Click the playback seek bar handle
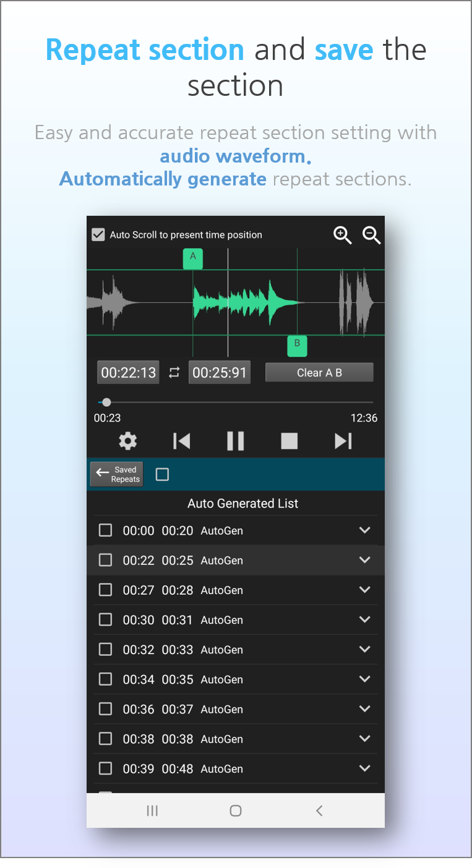 click(x=106, y=402)
